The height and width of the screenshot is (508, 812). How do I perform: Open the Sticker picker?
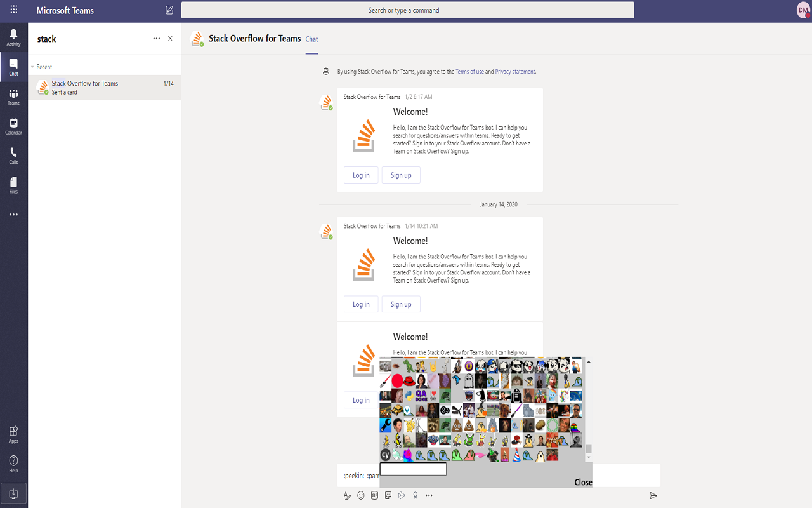(x=388, y=495)
